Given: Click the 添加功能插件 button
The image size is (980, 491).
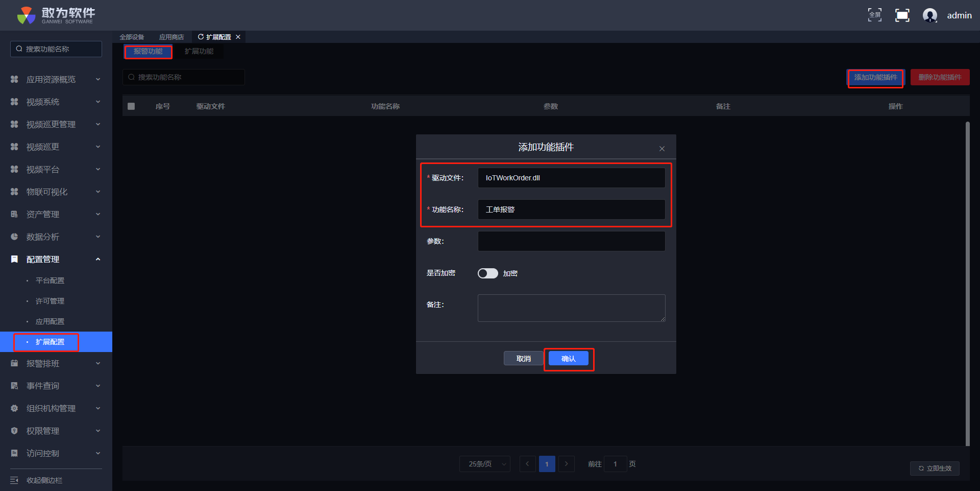Looking at the screenshot, I should point(876,77).
